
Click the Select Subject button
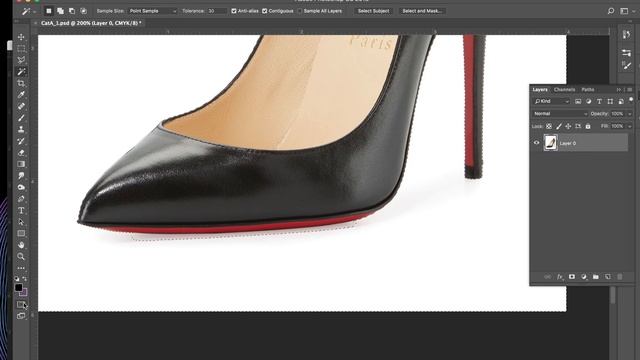coord(373,11)
